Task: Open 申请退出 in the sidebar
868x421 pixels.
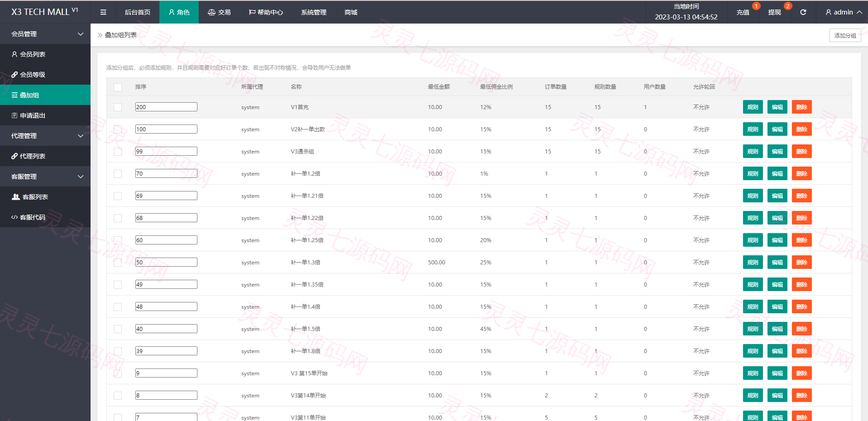Action: coord(45,115)
